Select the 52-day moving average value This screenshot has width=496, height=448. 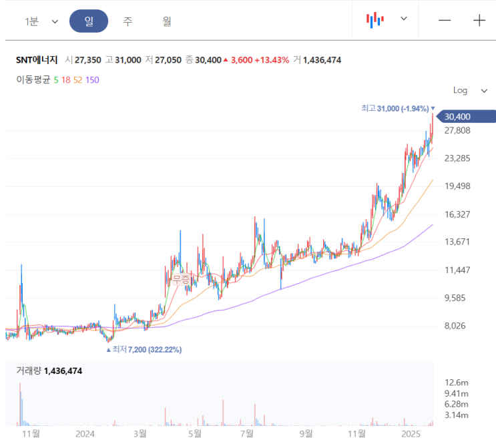(x=78, y=80)
